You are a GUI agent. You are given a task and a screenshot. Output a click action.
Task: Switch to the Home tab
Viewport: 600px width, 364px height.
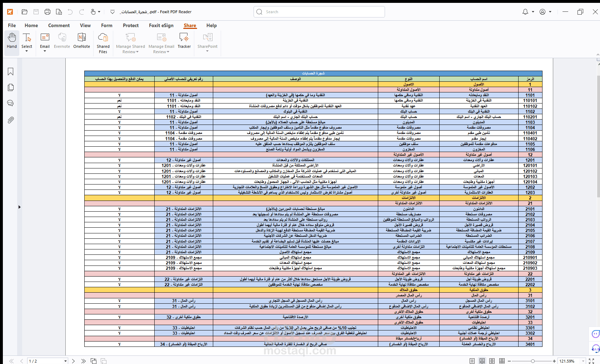(31, 25)
